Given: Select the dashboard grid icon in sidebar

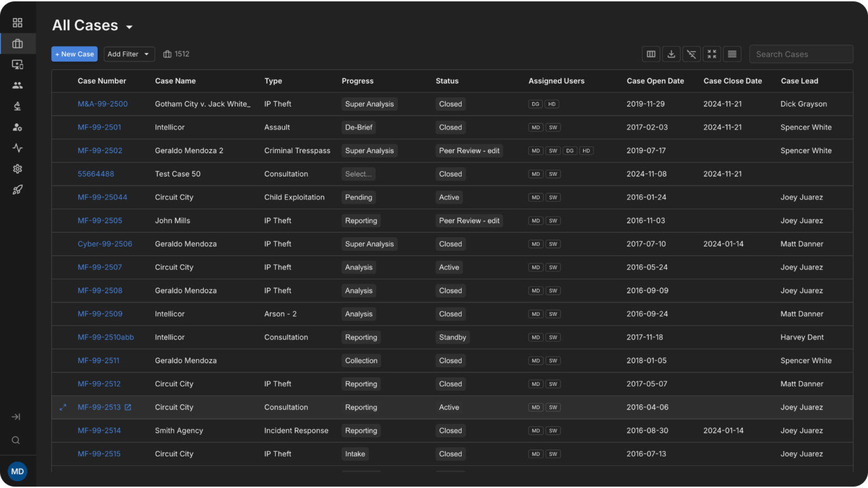Looking at the screenshot, I should tap(18, 23).
